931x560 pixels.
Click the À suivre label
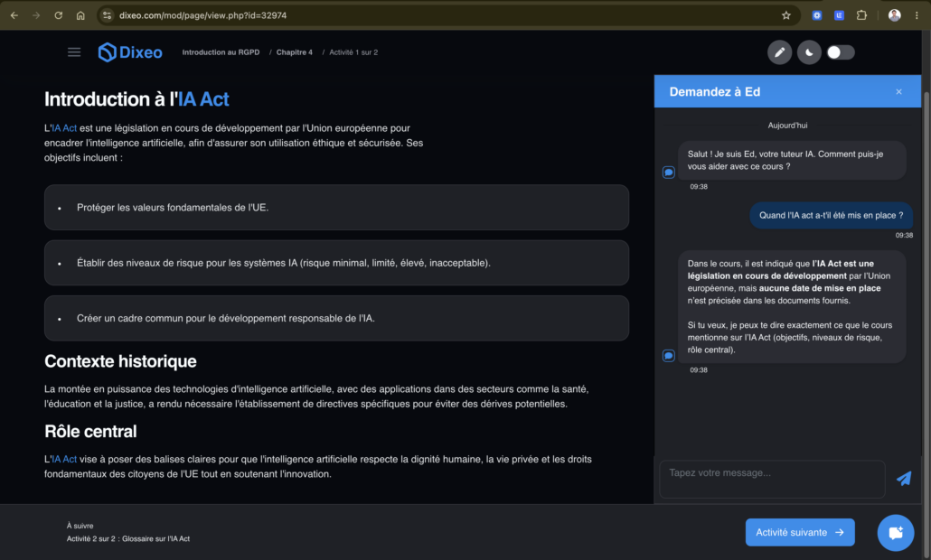click(80, 526)
